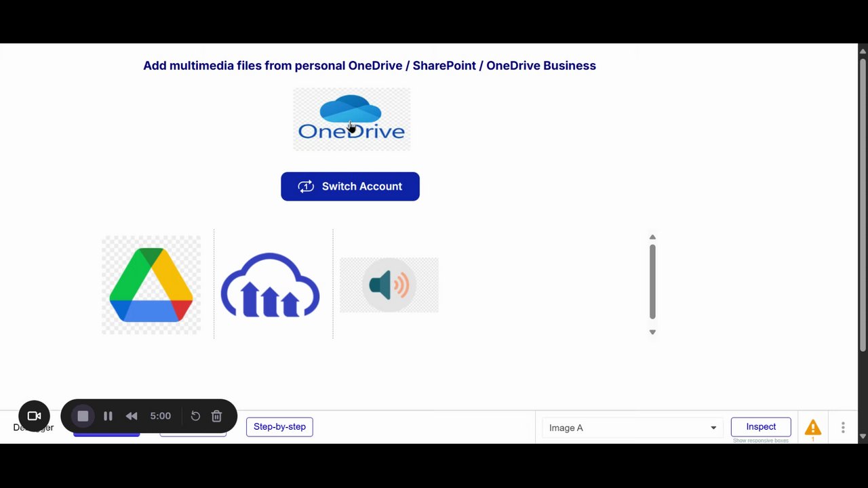868x488 pixels.
Task: Click the inner scrollbar down arrow
Action: (x=652, y=332)
